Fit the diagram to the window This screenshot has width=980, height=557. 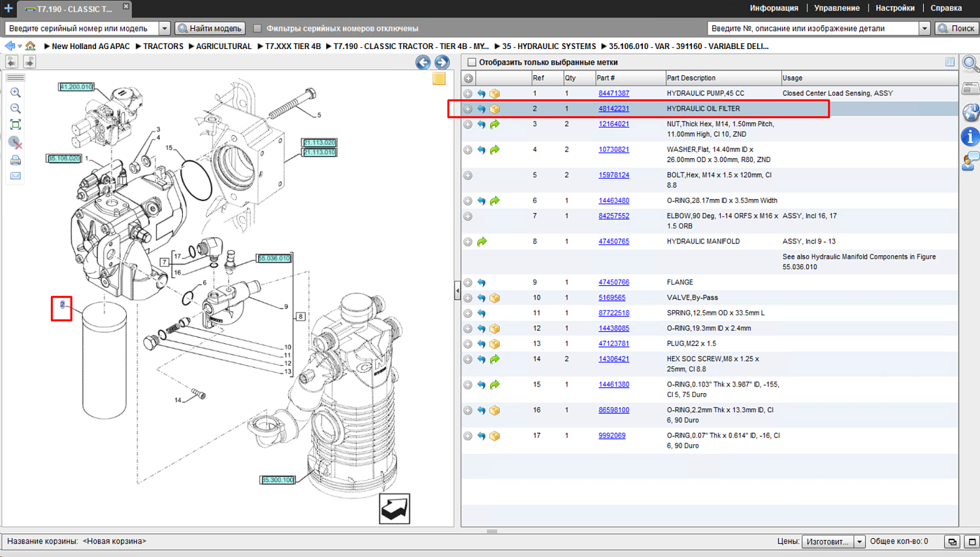tap(16, 124)
